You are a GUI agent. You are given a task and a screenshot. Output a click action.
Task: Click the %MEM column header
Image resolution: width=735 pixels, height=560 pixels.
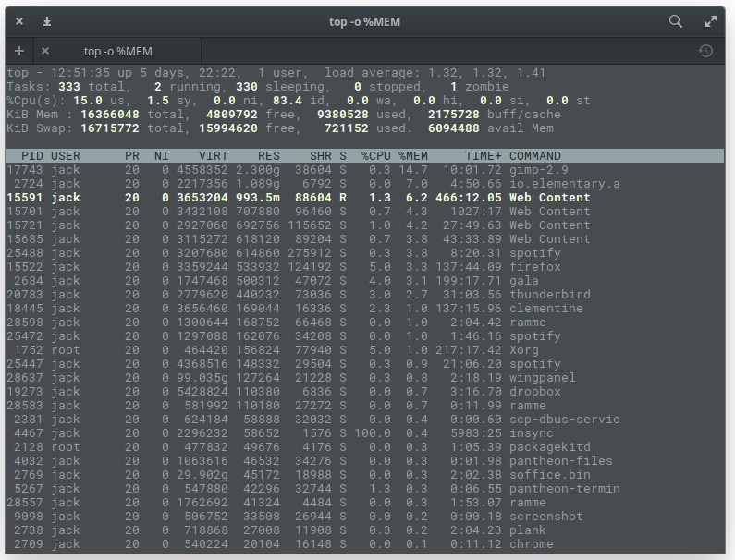412,156
